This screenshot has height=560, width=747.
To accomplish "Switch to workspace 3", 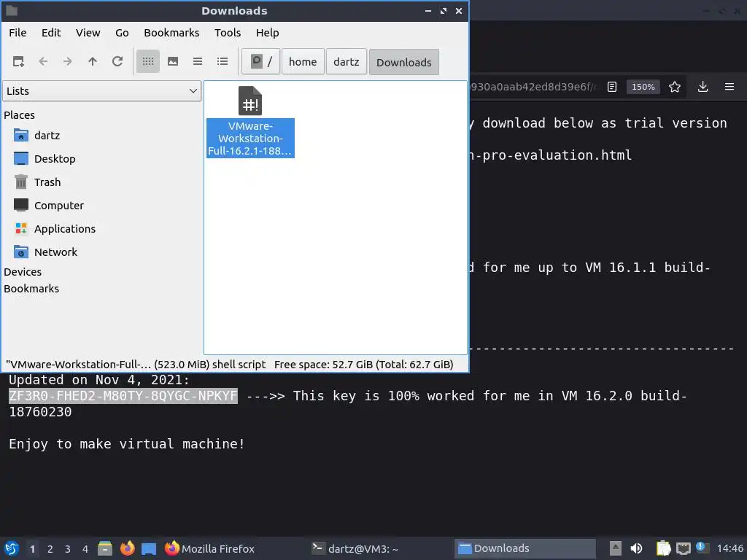I will (68, 549).
